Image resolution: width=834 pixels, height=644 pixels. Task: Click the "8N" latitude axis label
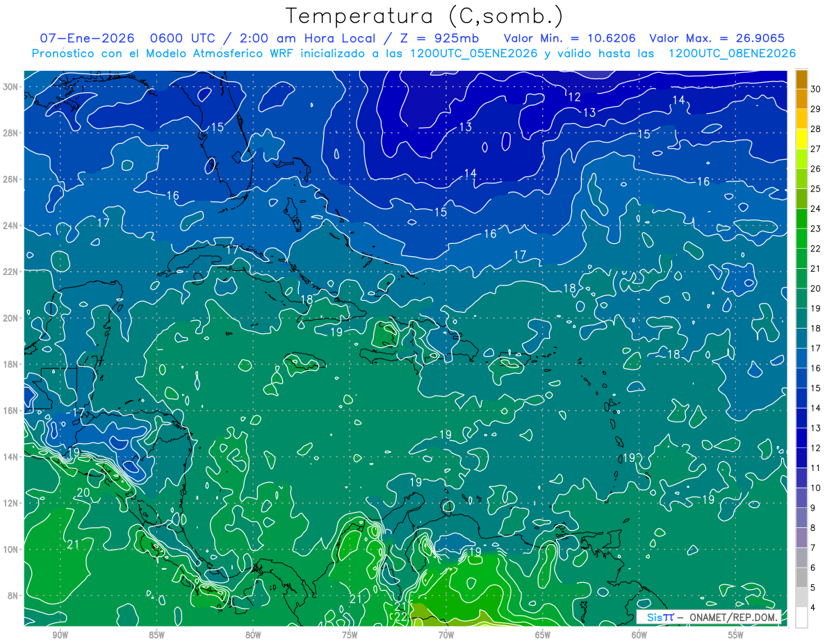(13, 595)
